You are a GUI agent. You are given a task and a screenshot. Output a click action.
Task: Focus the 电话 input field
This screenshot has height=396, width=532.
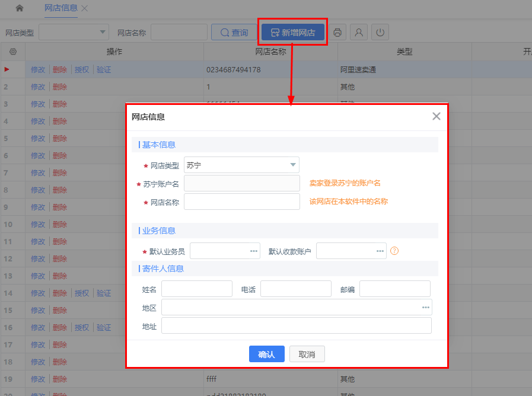296,289
